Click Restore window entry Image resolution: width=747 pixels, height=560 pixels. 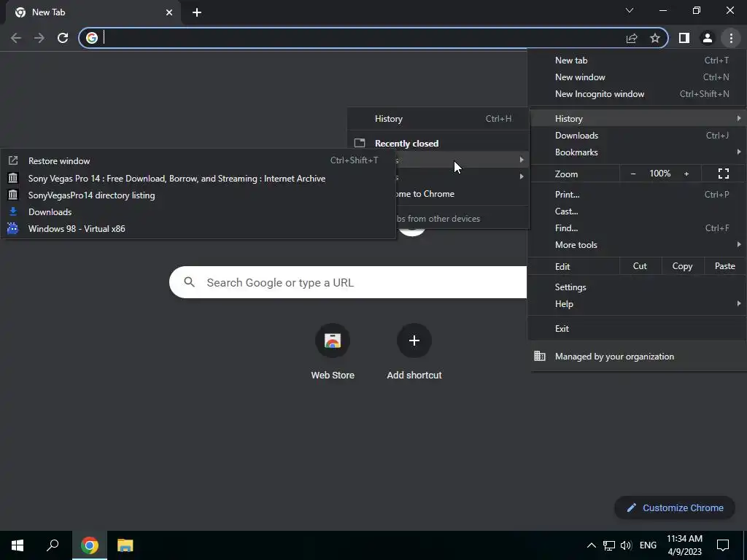[198, 161]
